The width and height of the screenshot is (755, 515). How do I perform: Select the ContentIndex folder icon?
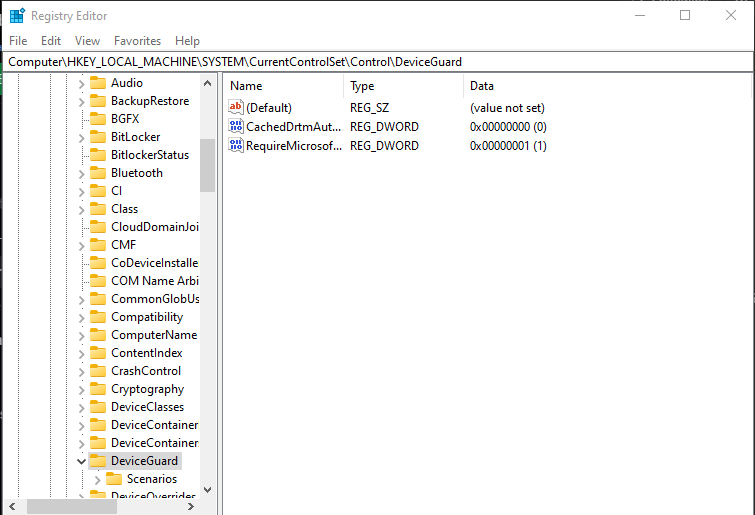click(x=98, y=353)
